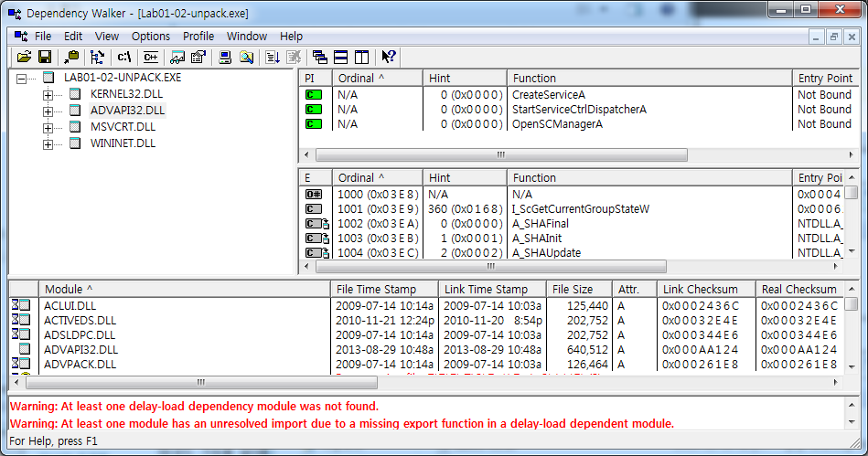Screen dimensions: 868x456
Task: Open the Options menu
Action: (151, 37)
